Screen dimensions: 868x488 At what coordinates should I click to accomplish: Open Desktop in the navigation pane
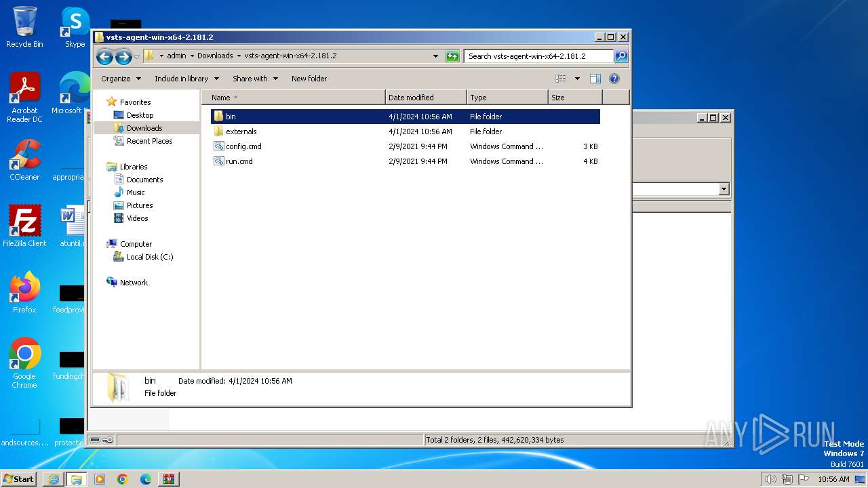[x=140, y=115]
